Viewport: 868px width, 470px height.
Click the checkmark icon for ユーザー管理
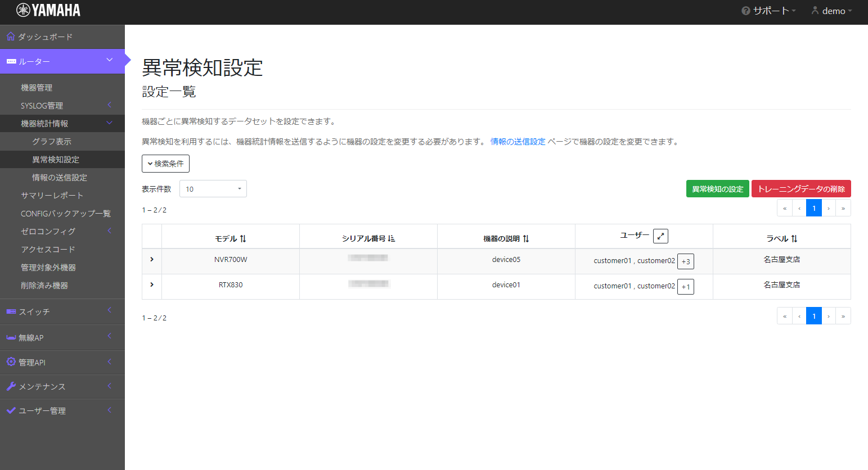pos(10,410)
